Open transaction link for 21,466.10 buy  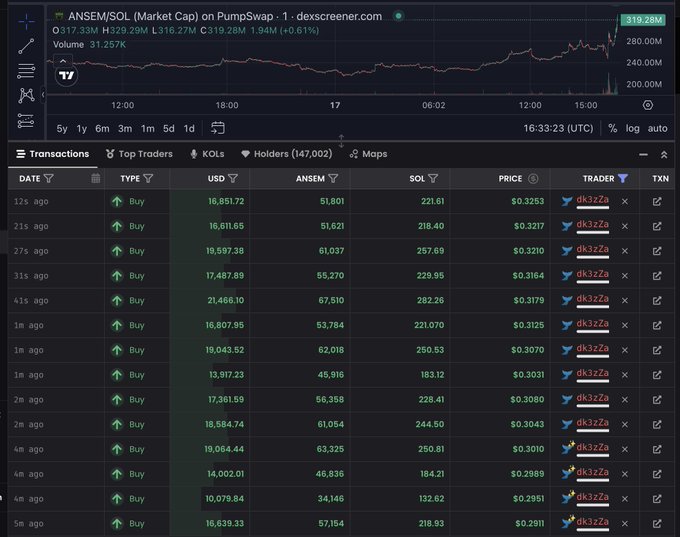(657, 300)
